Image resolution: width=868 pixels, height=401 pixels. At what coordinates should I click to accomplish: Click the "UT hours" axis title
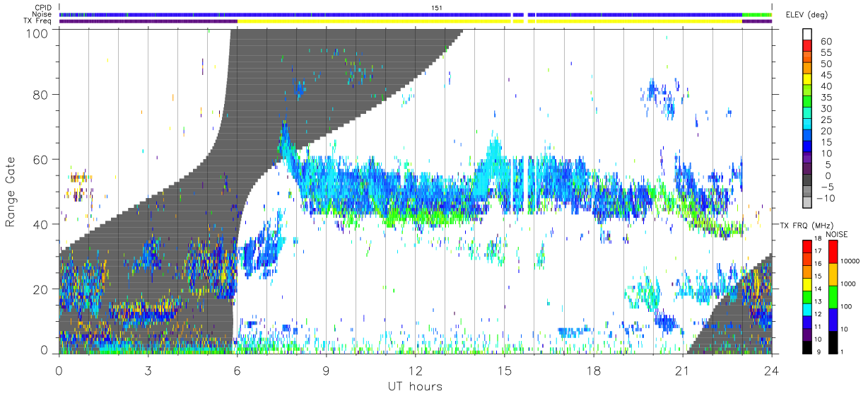click(x=415, y=386)
